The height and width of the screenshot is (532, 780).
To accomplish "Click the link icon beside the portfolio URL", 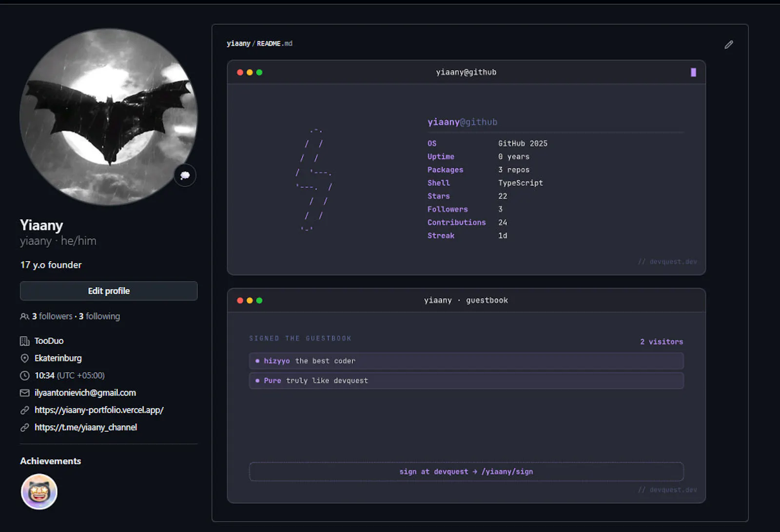I will (x=24, y=410).
